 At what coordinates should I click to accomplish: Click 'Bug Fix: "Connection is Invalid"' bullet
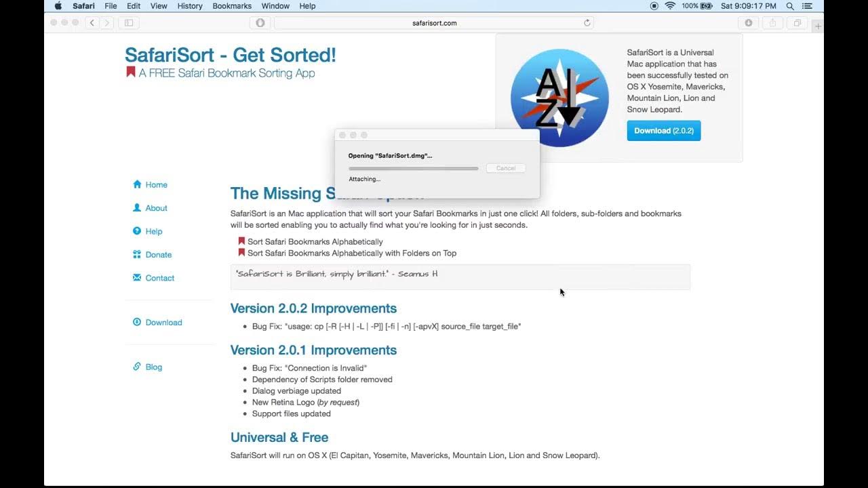[309, 368]
